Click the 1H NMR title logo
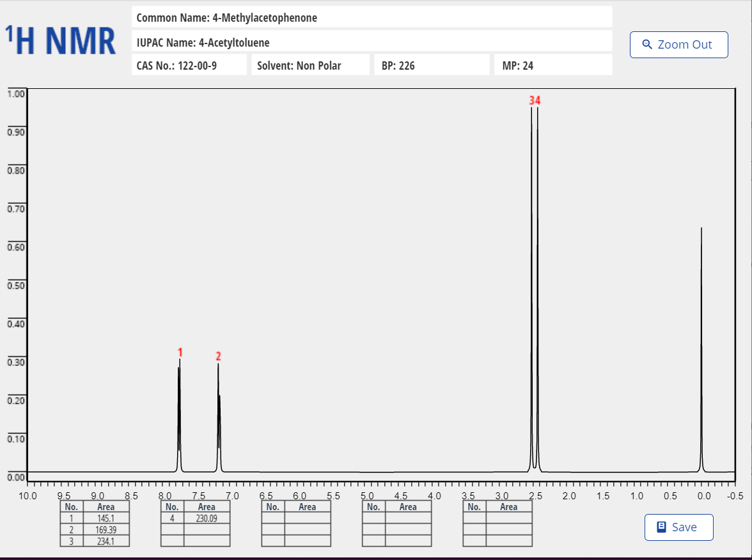The image size is (752, 560). [60, 41]
